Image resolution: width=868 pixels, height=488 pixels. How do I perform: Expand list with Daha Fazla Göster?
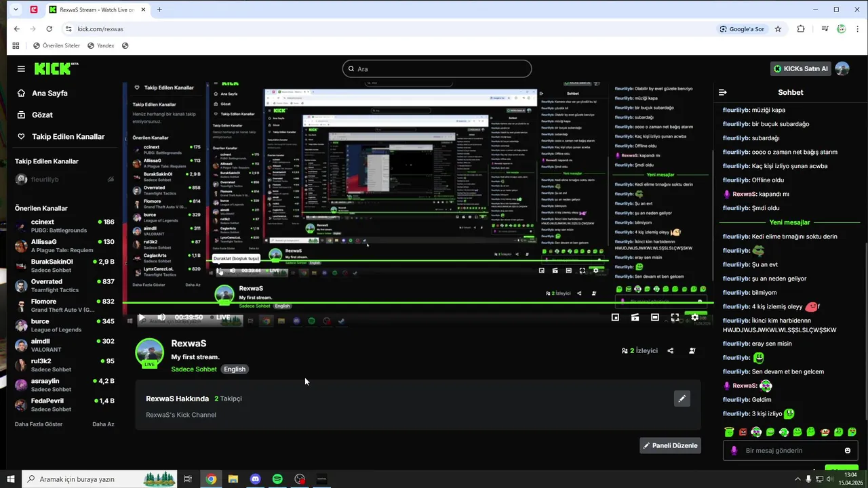[39, 424]
